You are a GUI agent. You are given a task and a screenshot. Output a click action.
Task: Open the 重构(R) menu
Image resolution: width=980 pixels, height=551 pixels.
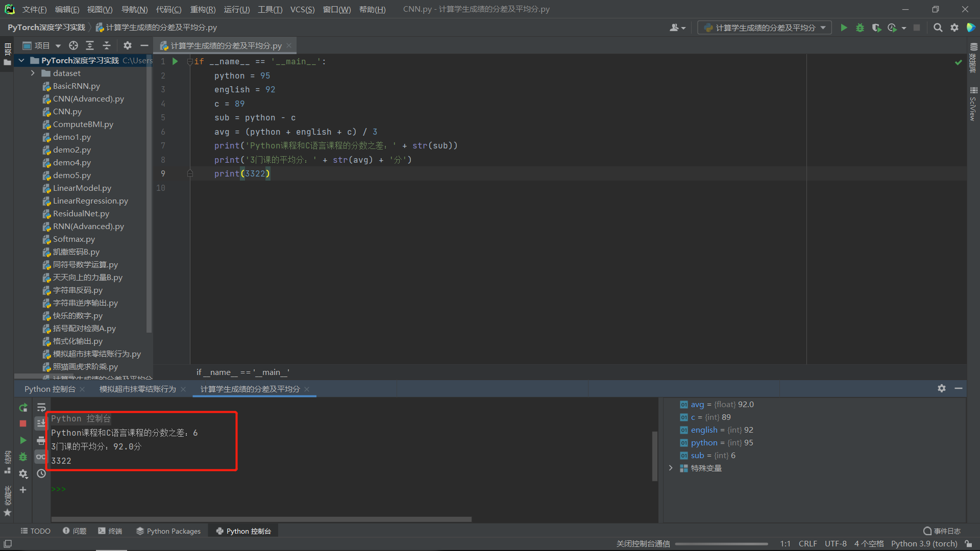pos(203,9)
